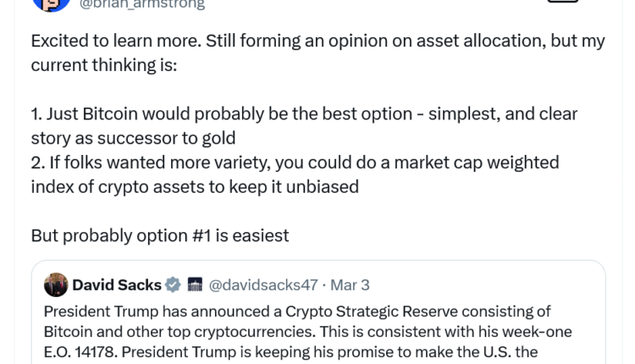Click the 'current thinking is:' line
Viewport: 635px width, 364px height.
coord(103,64)
